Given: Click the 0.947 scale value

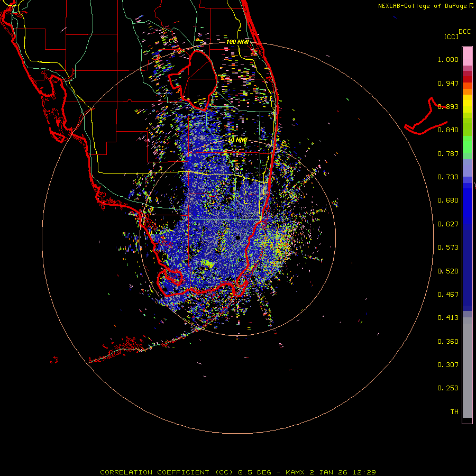Looking at the screenshot, I should click(x=448, y=83).
